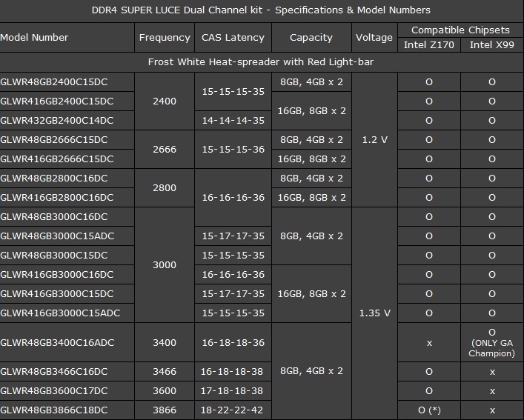This screenshot has width=524, height=420.
Task: Click the Capacity column header
Action: tap(311, 37)
